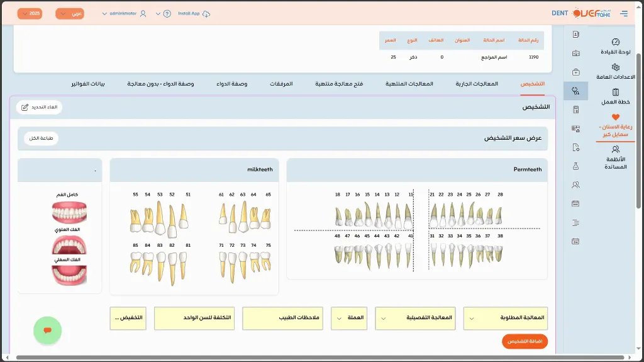The height and width of the screenshot is (362, 644).
Task: Click the الاعدادات العامة gear icon
Action: [x=616, y=67]
